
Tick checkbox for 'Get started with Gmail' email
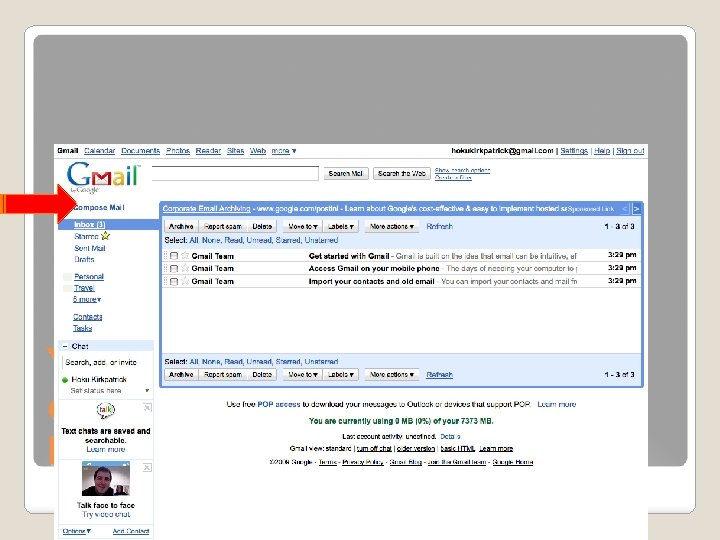click(x=174, y=256)
